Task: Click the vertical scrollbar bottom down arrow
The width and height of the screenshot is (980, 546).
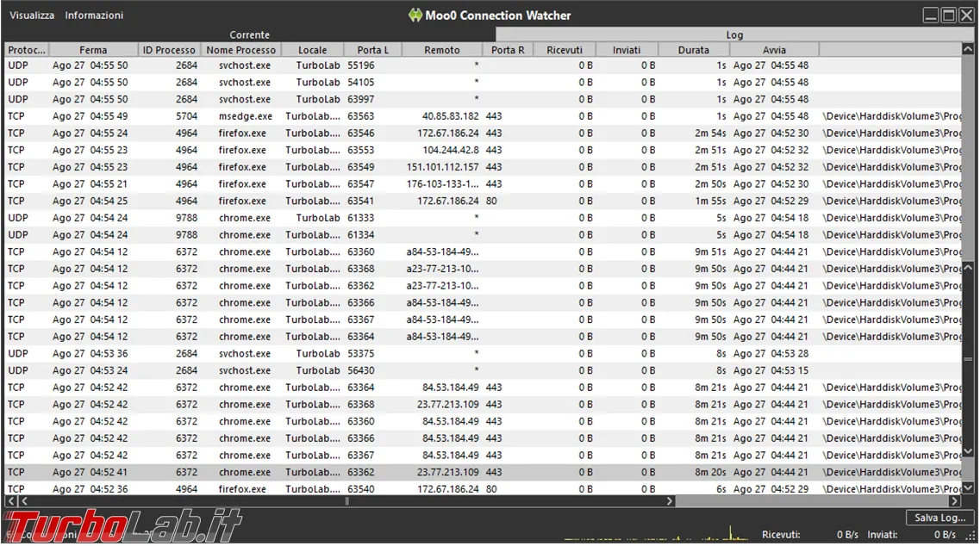Action: [x=967, y=488]
